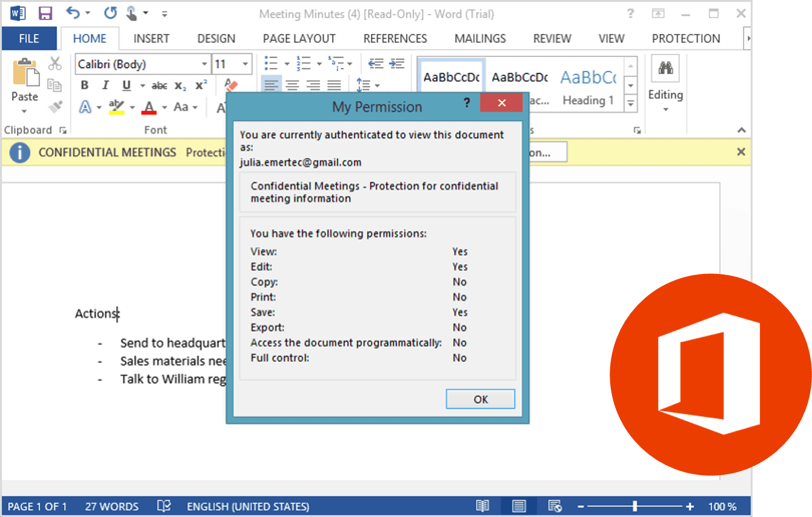Screen dimensions: 812x517
Task: Toggle Underline formatting
Action: tap(126, 85)
